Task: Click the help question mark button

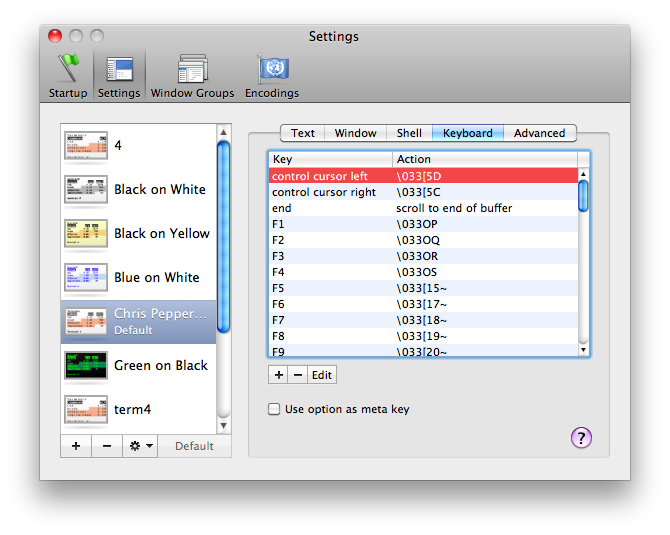Action: 581,438
